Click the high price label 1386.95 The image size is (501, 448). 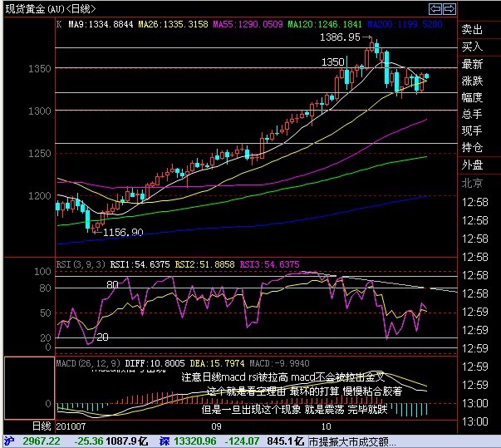(x=341, y=37)
